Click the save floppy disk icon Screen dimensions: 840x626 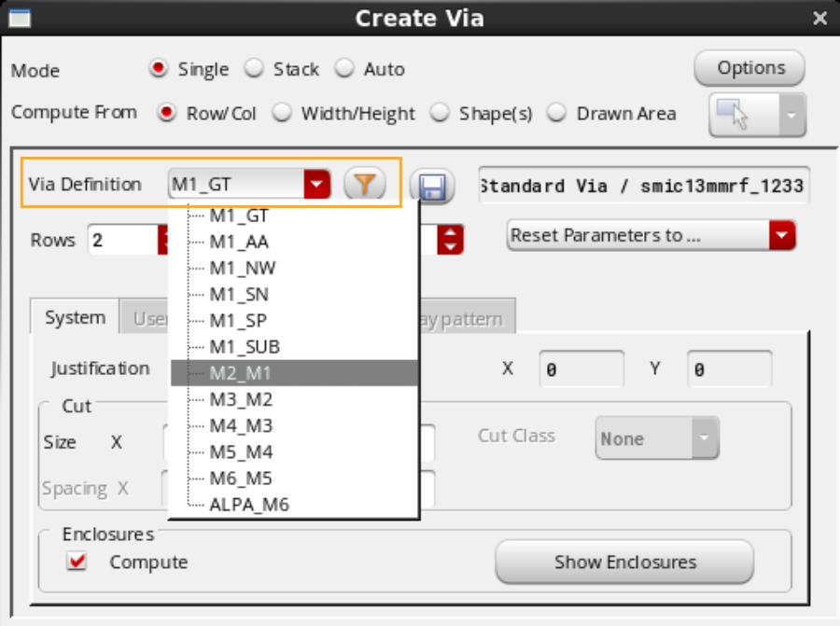tap(430, 188)
